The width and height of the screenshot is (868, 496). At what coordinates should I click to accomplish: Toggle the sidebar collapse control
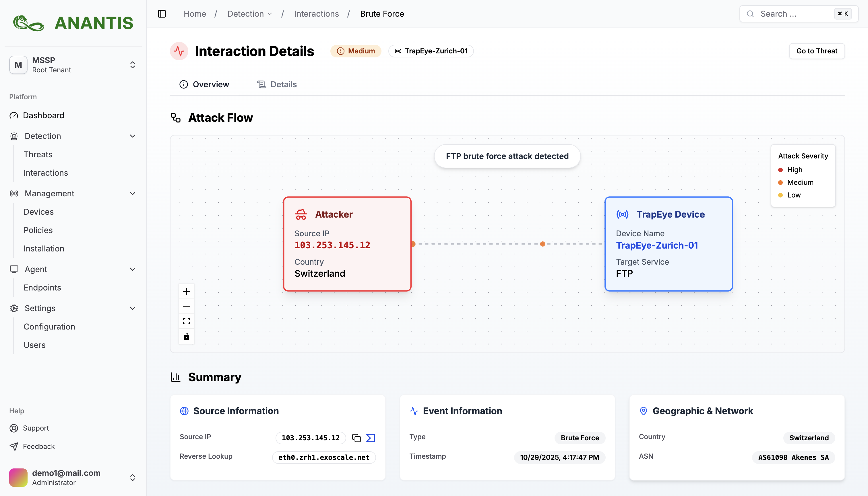click(x=162, y=13)
